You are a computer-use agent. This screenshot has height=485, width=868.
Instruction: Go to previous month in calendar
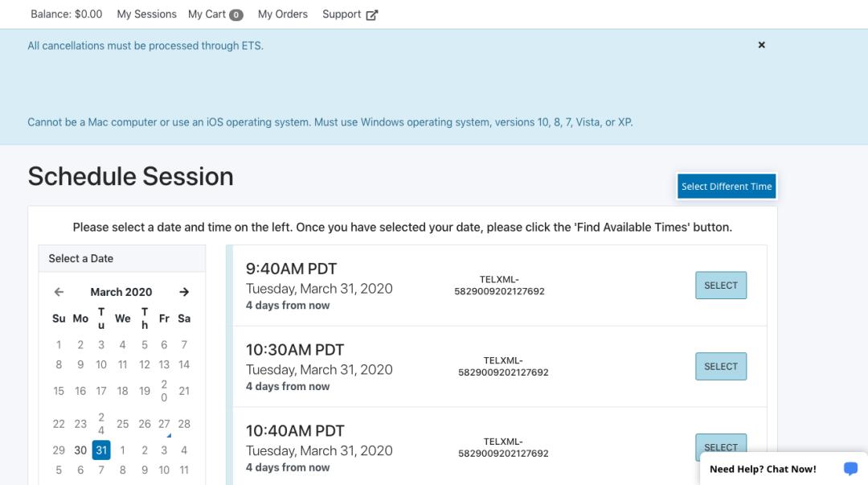(59, 292)
